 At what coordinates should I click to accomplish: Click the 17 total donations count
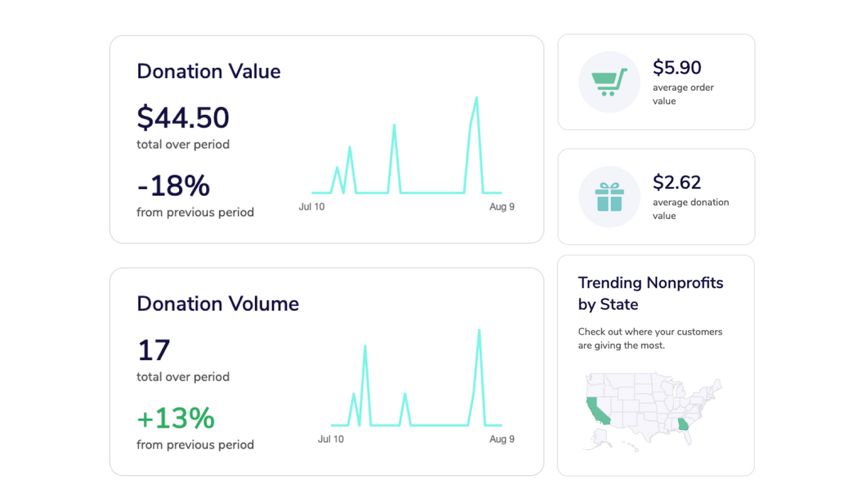click(154, 350)
